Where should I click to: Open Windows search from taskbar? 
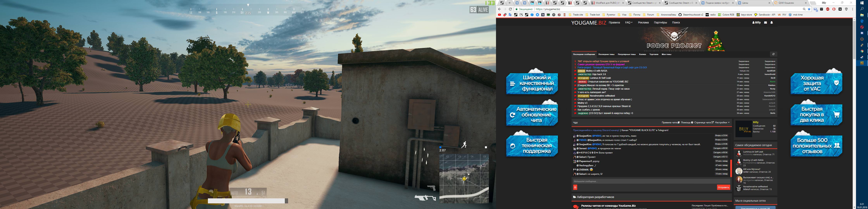click(x=862, y=9)
